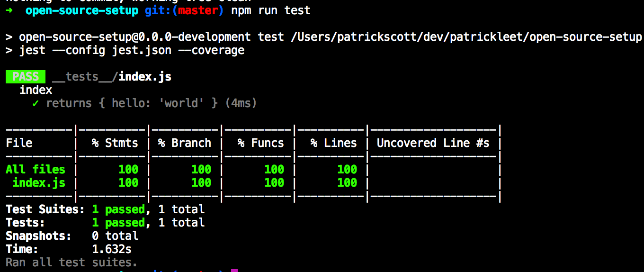Image resolution: width=644 pixels, height=272 pixels.
Task: Click the '% Stmts' column header
Action: coord(115,143)
